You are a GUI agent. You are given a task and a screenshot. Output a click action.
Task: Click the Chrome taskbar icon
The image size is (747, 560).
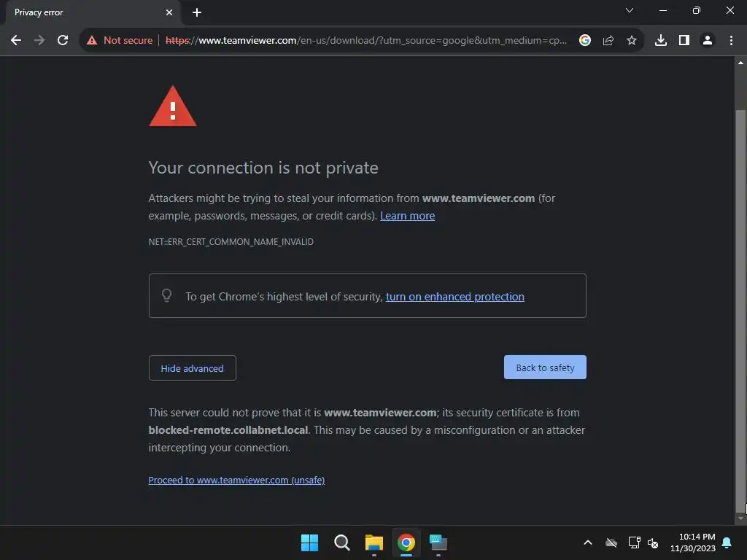(406, 542)
